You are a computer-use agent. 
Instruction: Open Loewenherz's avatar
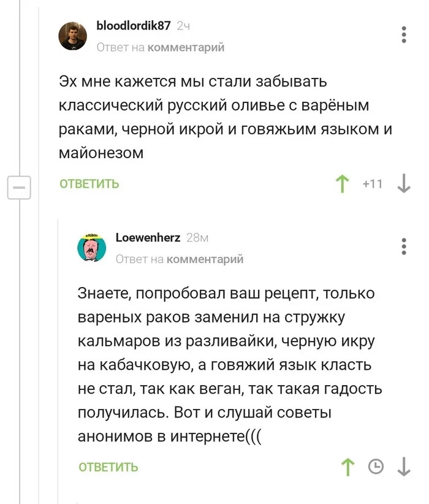[x=92, y=246]
